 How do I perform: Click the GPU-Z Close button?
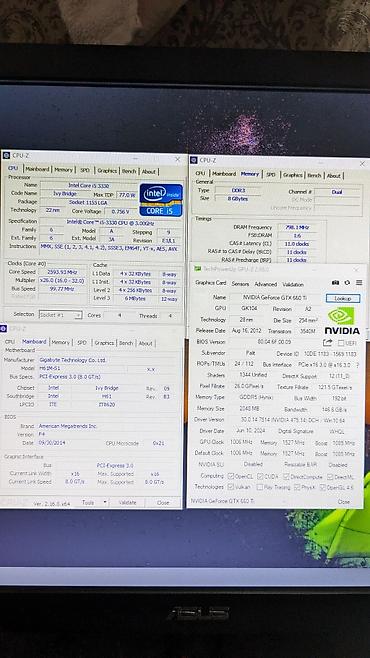(344, 501)
